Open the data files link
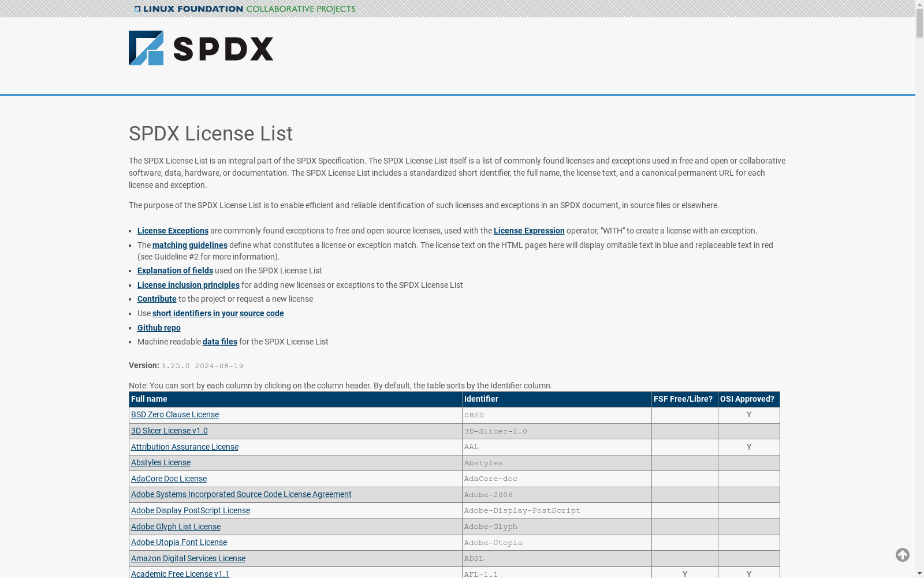 pos(220,342)
